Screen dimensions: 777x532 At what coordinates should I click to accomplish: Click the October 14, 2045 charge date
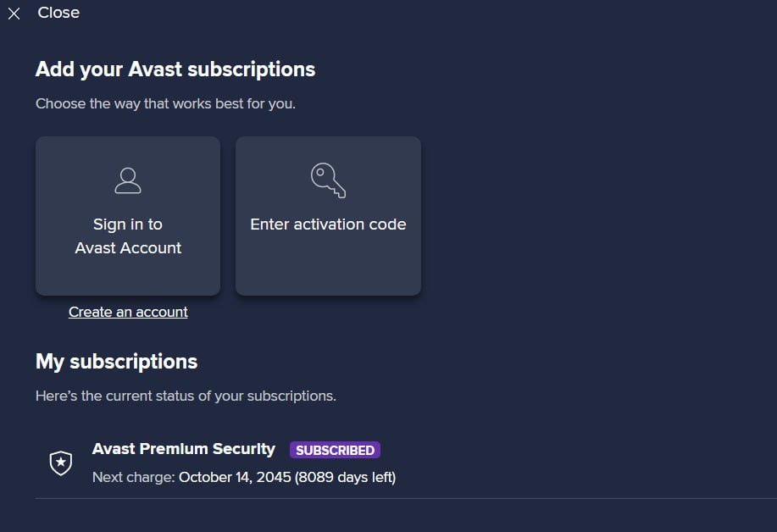[235, 477]
